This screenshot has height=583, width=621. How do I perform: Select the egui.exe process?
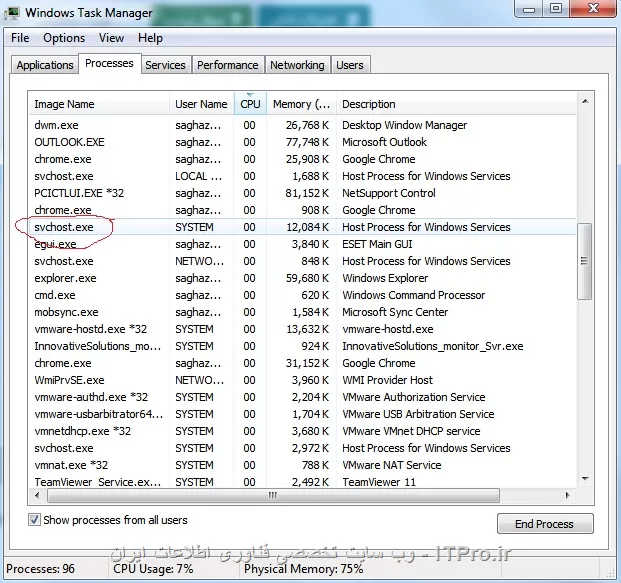click(303, 244)
